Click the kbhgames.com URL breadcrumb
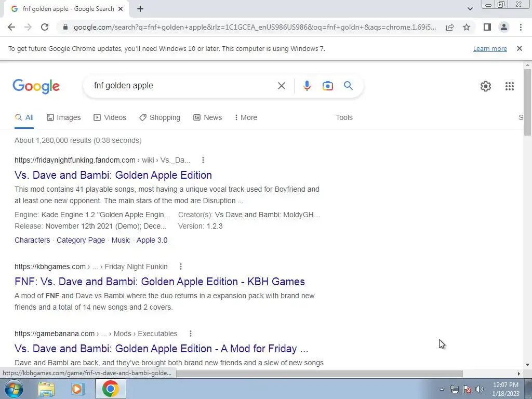This screenshot has width=532, height=399. [x=91, y=267]
